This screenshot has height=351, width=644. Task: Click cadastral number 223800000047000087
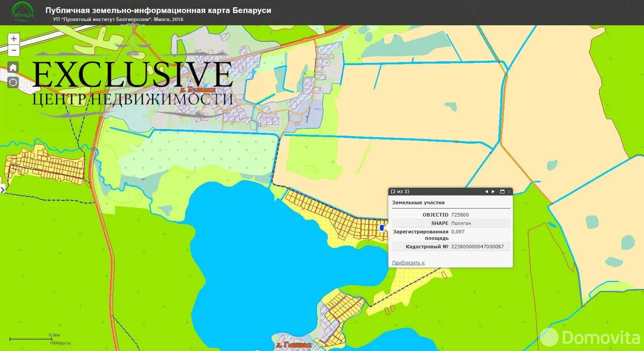tap(477, 246)
